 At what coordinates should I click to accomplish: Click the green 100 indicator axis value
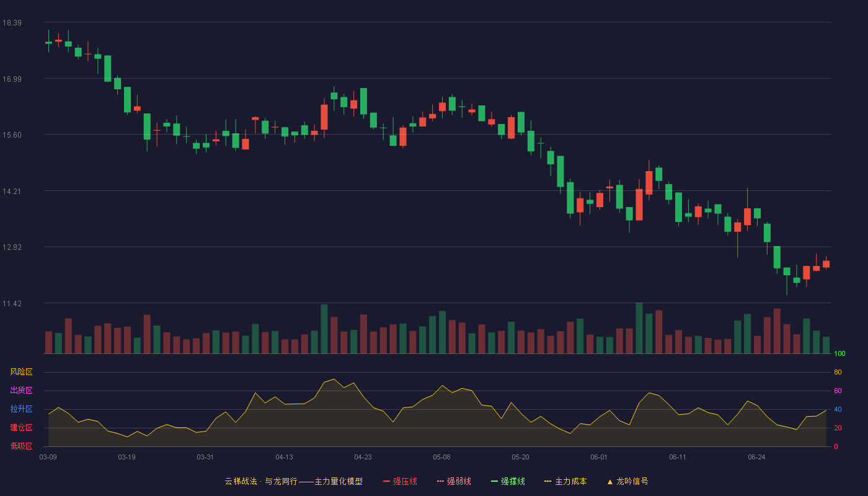[839, 354]
